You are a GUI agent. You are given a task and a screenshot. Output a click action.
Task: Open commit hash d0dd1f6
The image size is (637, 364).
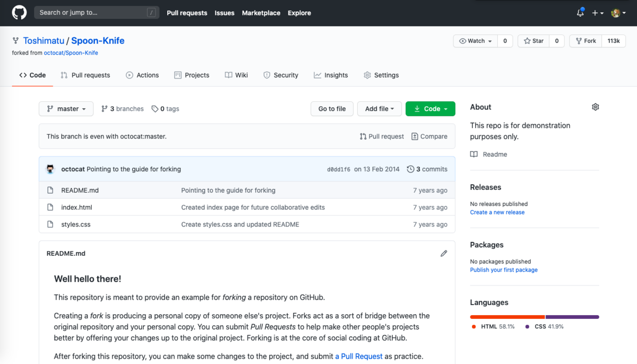(339, 169)
